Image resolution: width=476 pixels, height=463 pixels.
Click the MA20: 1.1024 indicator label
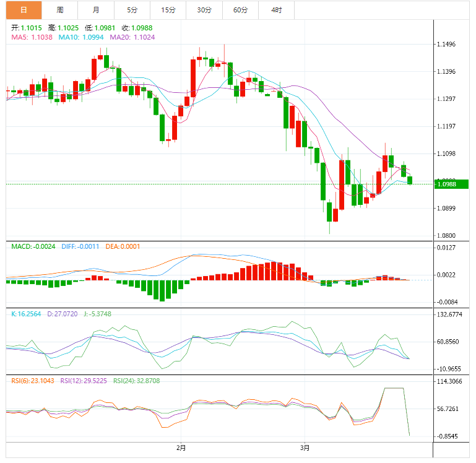point(132,37)
